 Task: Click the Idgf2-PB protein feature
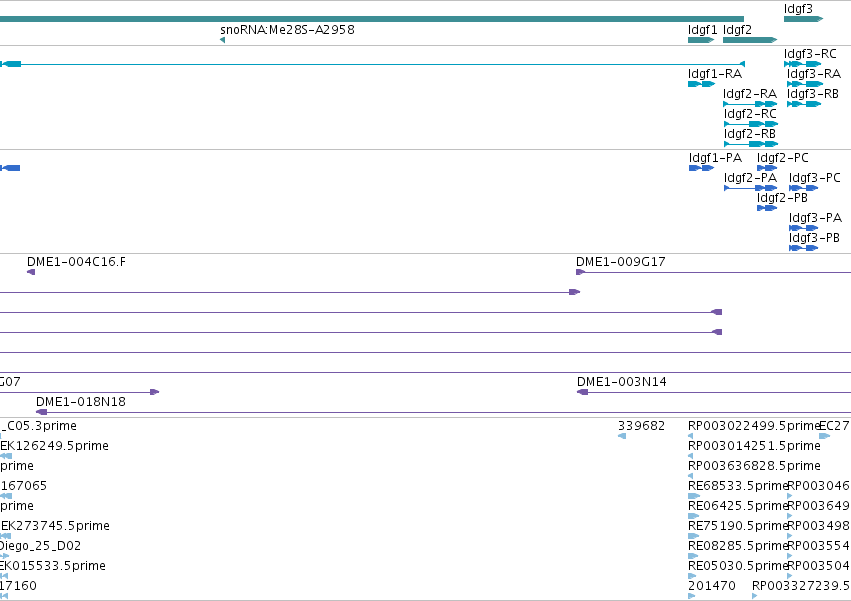[x=767, y=208]
